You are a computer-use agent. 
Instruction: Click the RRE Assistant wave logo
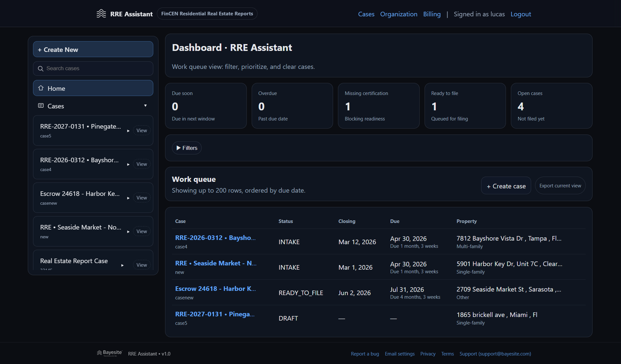tap(101, 14)
